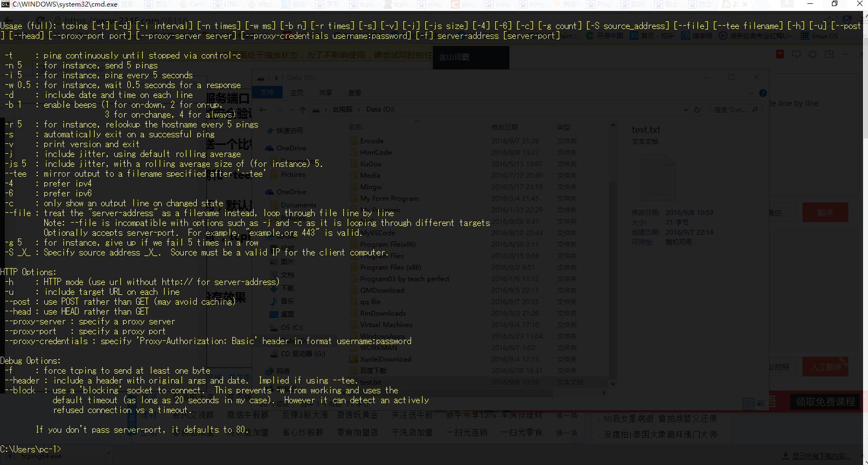Open the 文件 menu in Explorer
This screenshot has height=465, width=868.
point(267,92)
